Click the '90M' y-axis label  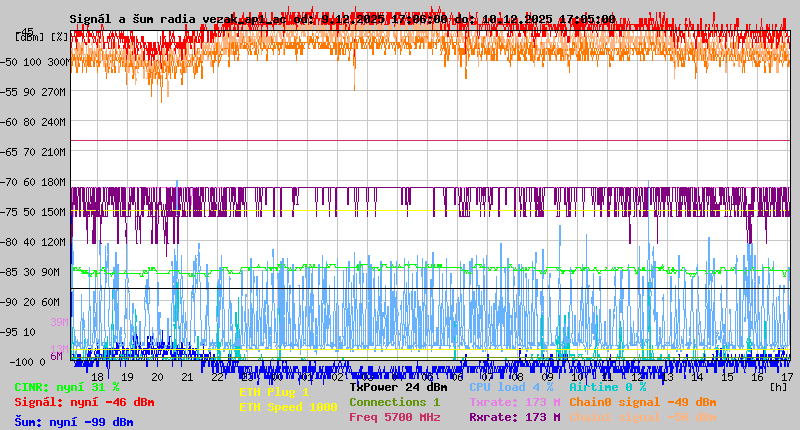point(51,272)
